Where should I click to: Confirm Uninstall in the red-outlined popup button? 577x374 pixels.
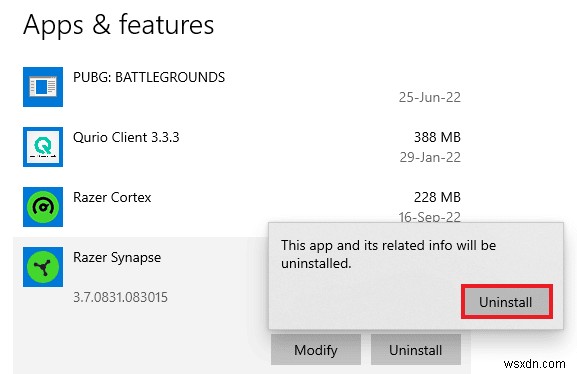click(507, 302)
